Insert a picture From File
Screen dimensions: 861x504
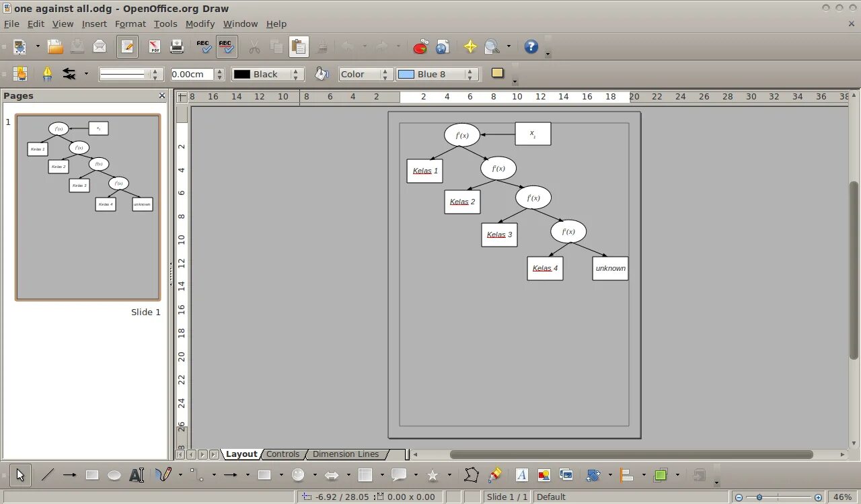(544, 475)
